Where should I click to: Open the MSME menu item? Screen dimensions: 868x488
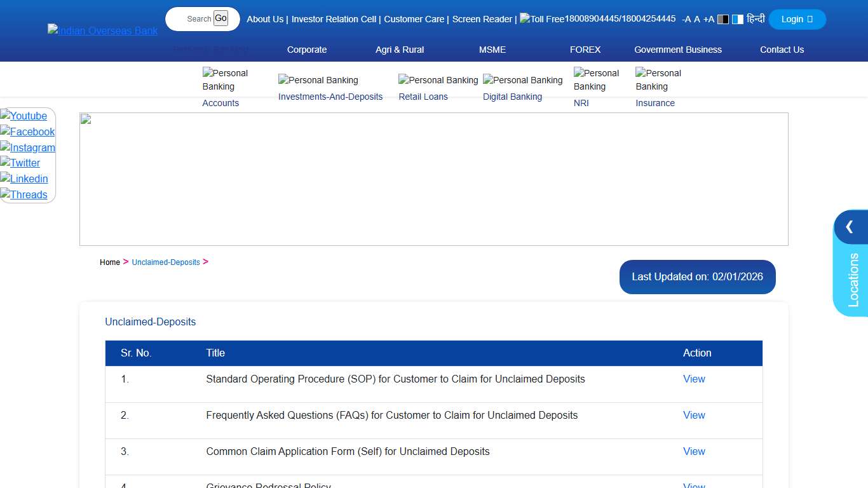pos(492,50)
